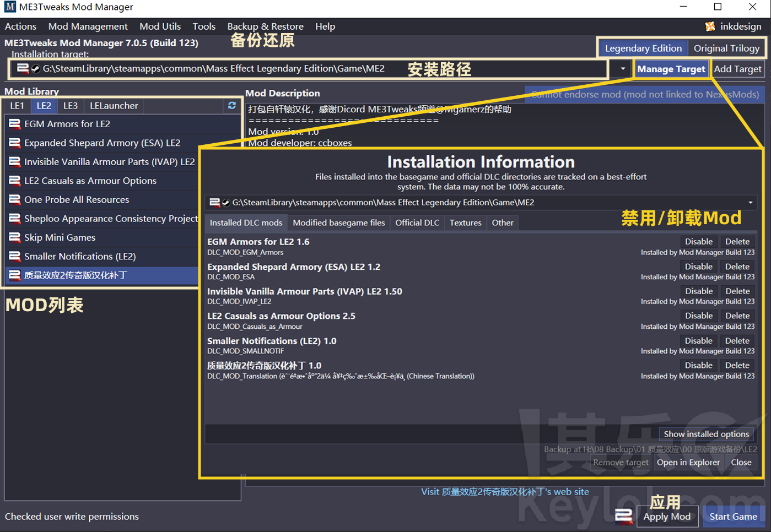This screenshot has height=532, width=771.
Task: Open the Backup & Restore menu
Action: [265, 26]
